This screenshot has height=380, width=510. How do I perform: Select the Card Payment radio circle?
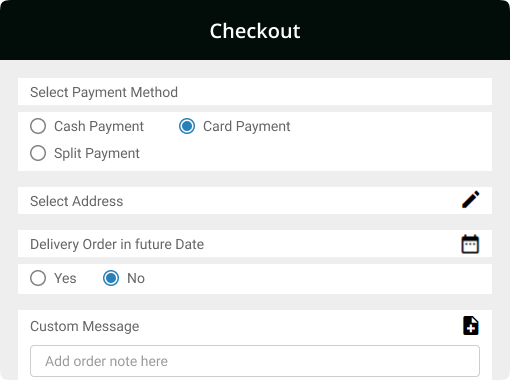[187, 126]
